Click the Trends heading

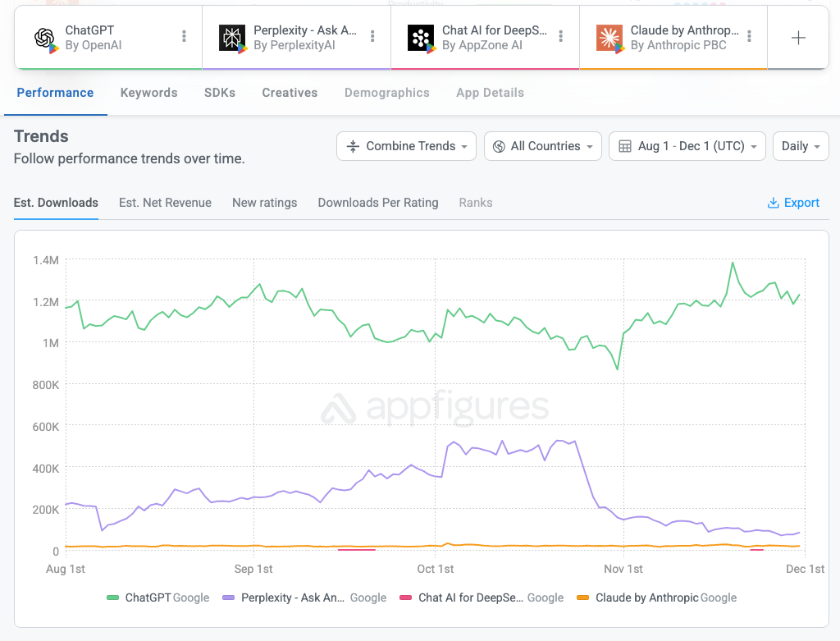point(41,136)
